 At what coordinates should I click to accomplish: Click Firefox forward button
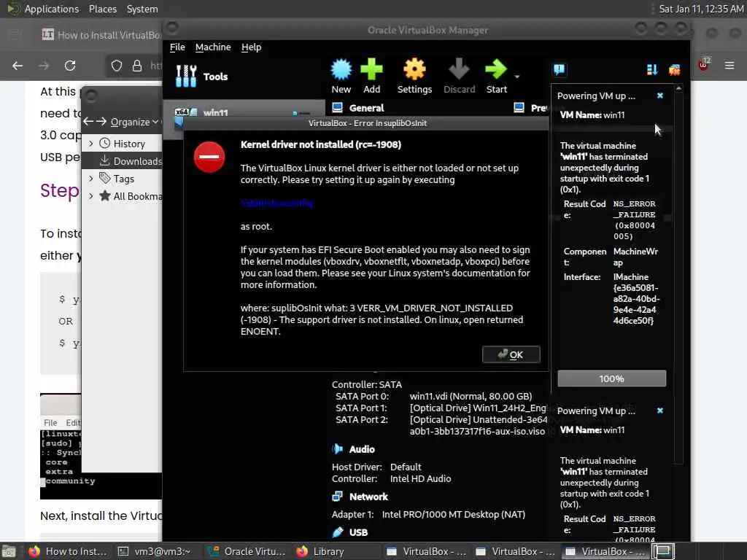[44, 66]
